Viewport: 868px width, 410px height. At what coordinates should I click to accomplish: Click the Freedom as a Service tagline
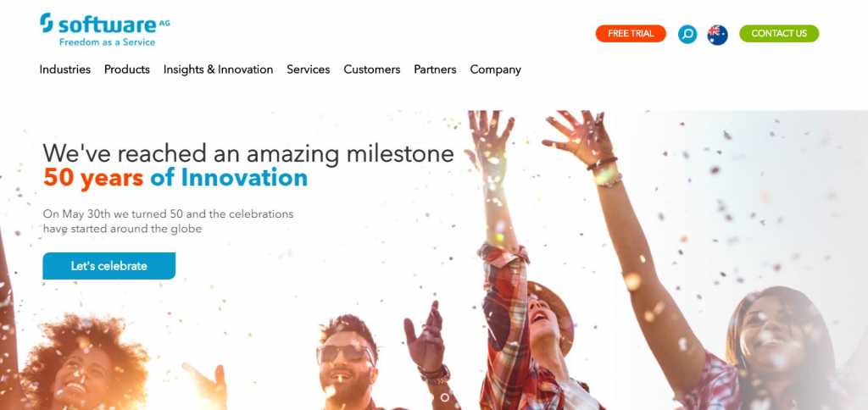coord(108,42)
